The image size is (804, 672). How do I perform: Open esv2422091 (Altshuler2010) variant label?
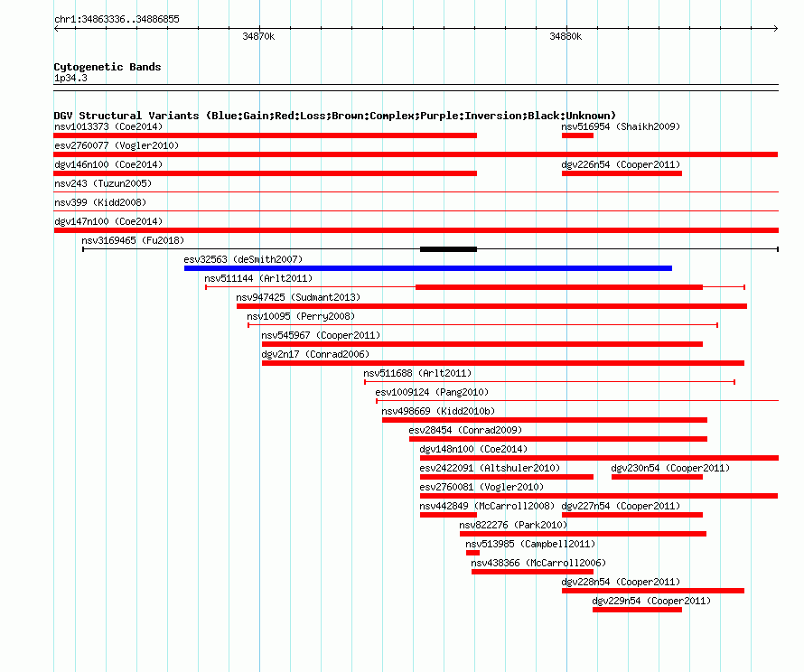coord(490,468)
